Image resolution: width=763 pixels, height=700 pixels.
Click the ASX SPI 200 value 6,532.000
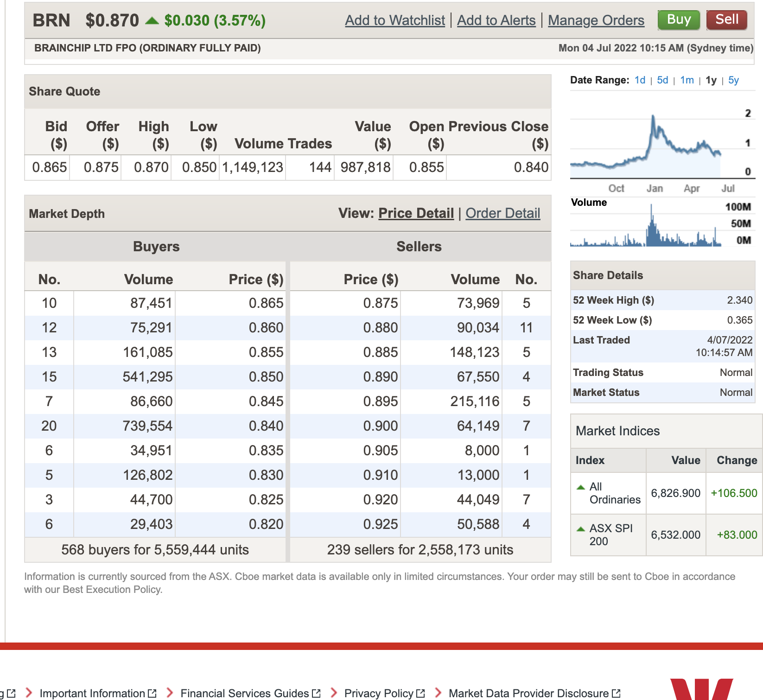675,535
